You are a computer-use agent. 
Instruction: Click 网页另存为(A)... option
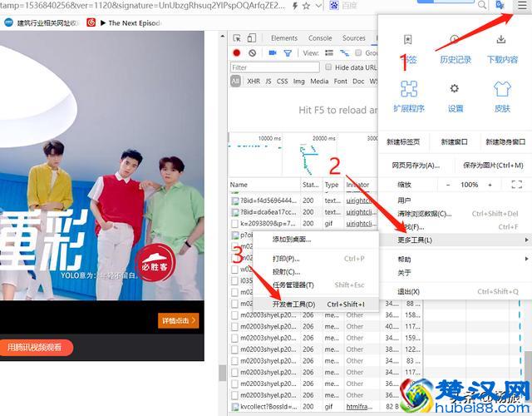[416, 166]
